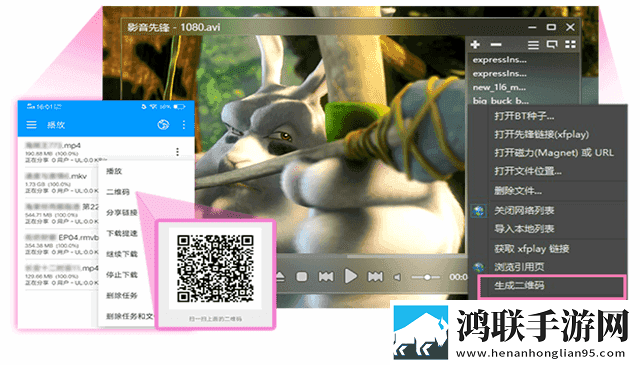Open the mobile app hamburger menu
Screen dimensions: 640x365
(x=31, y=125)
